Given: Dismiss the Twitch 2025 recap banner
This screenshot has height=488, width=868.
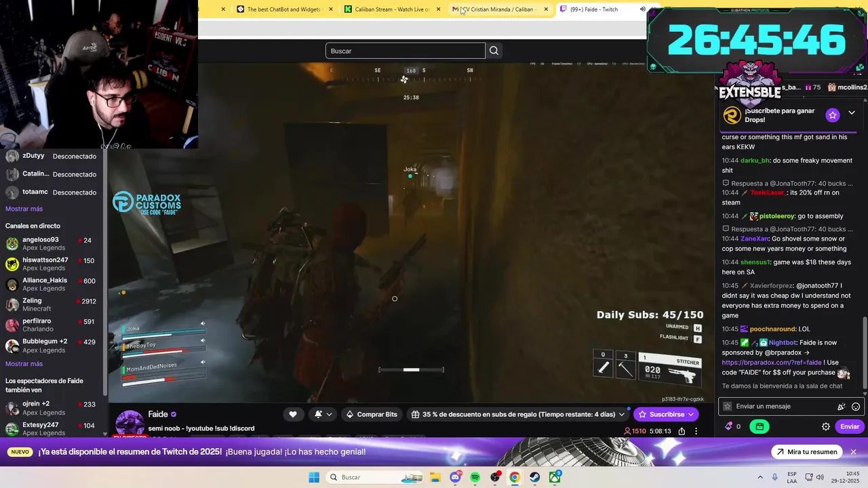Looking at the screenshot, I should pyautogui.click(x=854, y=452).
